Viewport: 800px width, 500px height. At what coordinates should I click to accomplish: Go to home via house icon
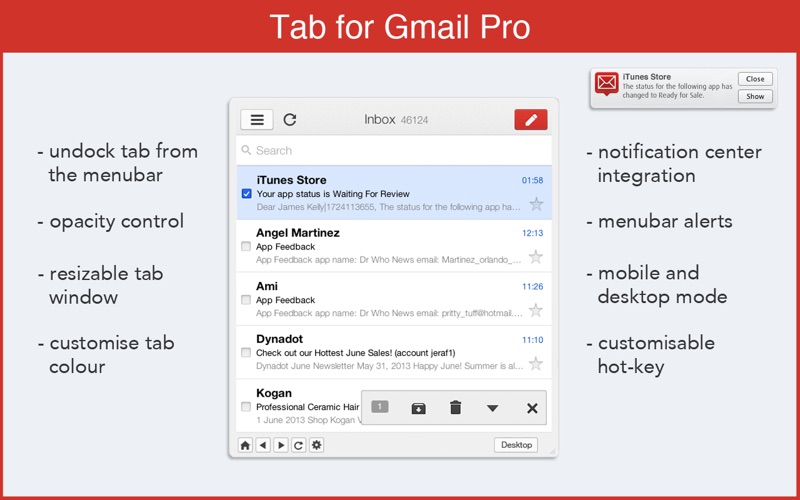tap(245, 445)
